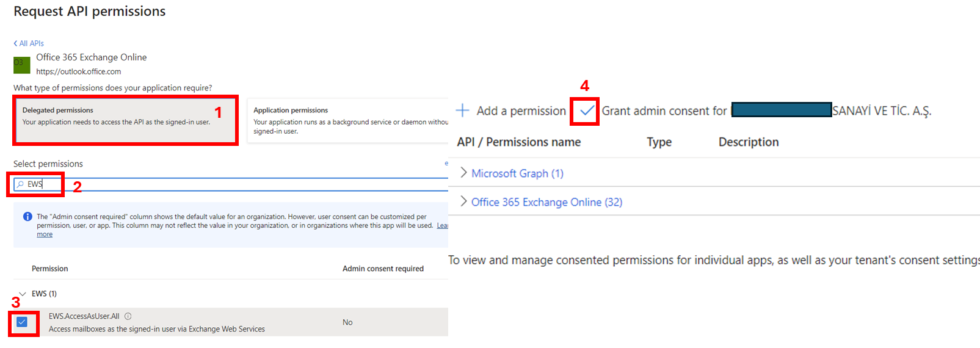
Task: Click the info icon next to EWS.AccessAsUser.All
Action: [128, 316]
